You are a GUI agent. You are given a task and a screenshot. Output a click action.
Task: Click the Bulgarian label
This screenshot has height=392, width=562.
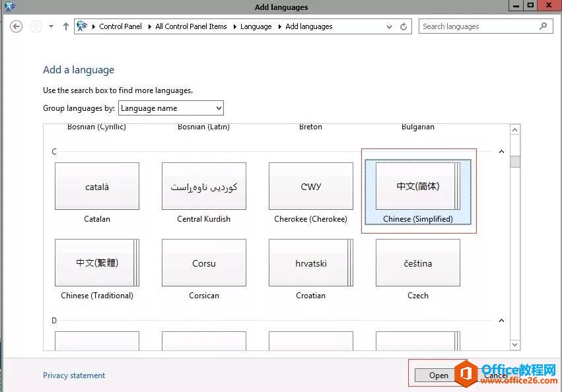pyautogui.click(x=418, y=127)
